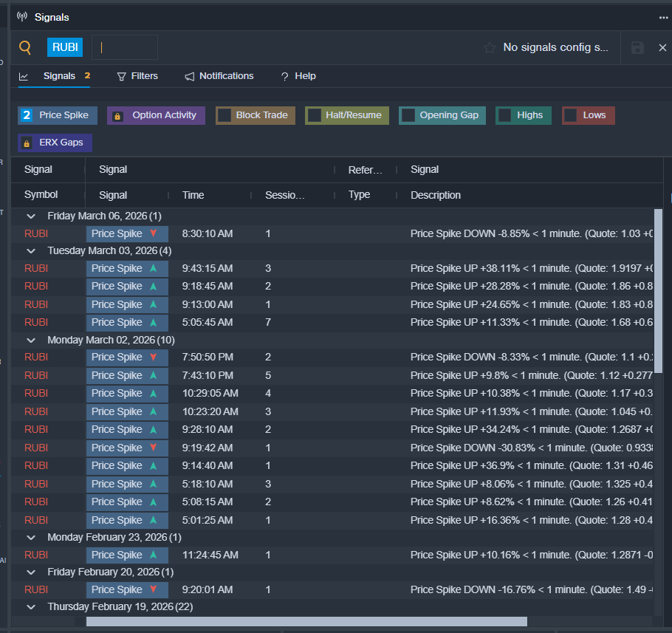Click the lock icon on Option Activity
Image resolution: width=672 pixels, height=633 pixels.
[118, 116]
